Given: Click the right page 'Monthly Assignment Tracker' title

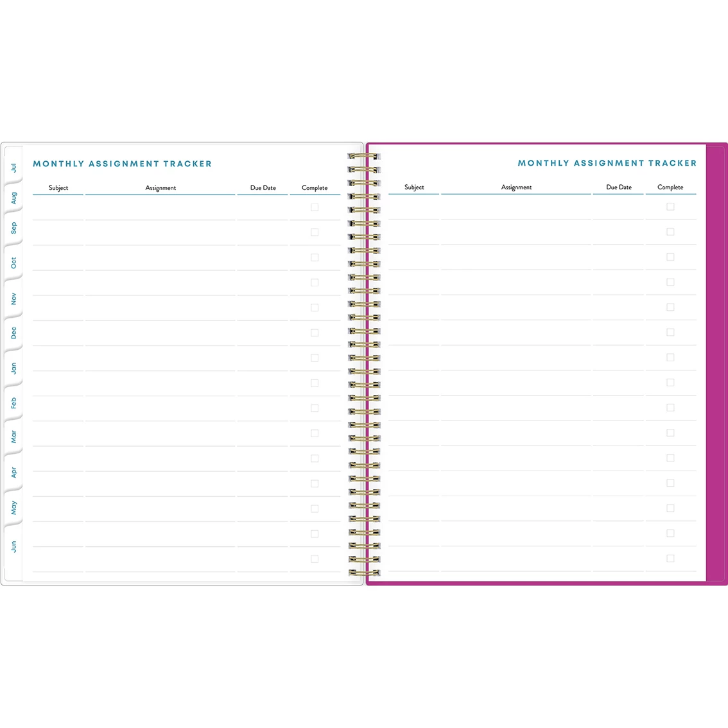Looking at the screenshot, I should (x=607, y=164).
